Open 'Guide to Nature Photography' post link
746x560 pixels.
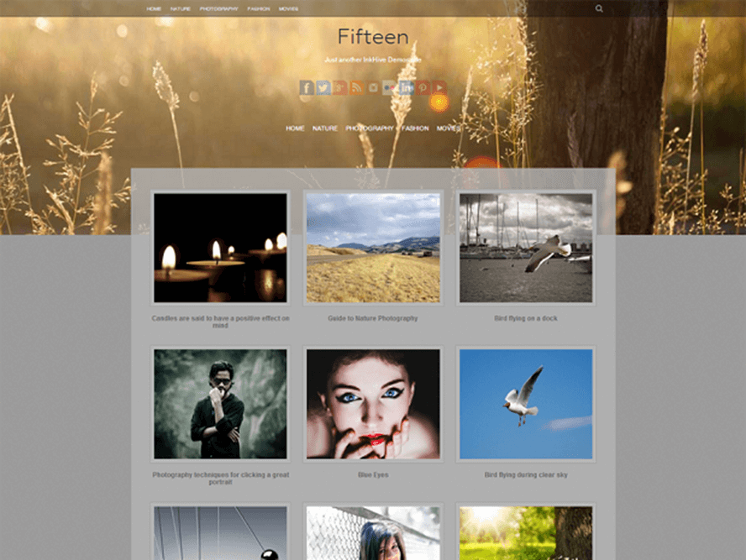point(373,318)
